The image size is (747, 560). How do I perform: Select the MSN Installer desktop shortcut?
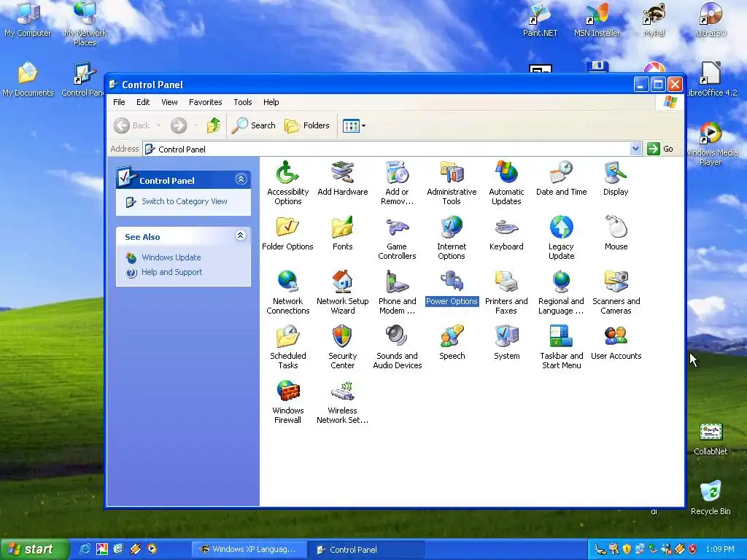(x=597, y=20)
